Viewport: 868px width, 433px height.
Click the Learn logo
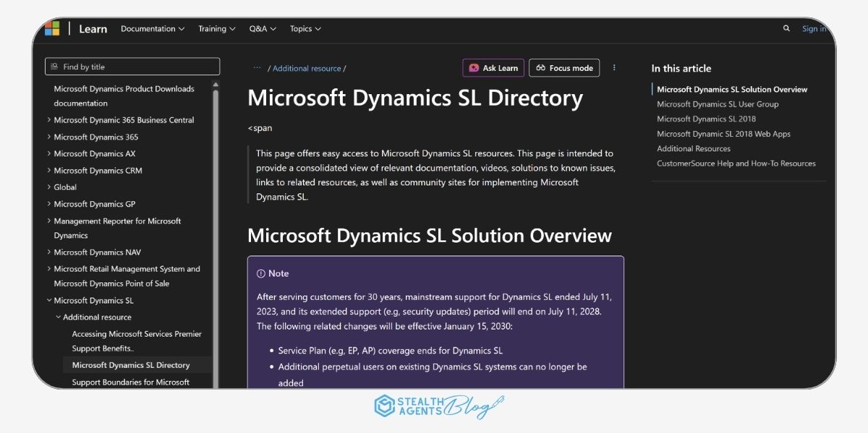(x=93, y=28)
